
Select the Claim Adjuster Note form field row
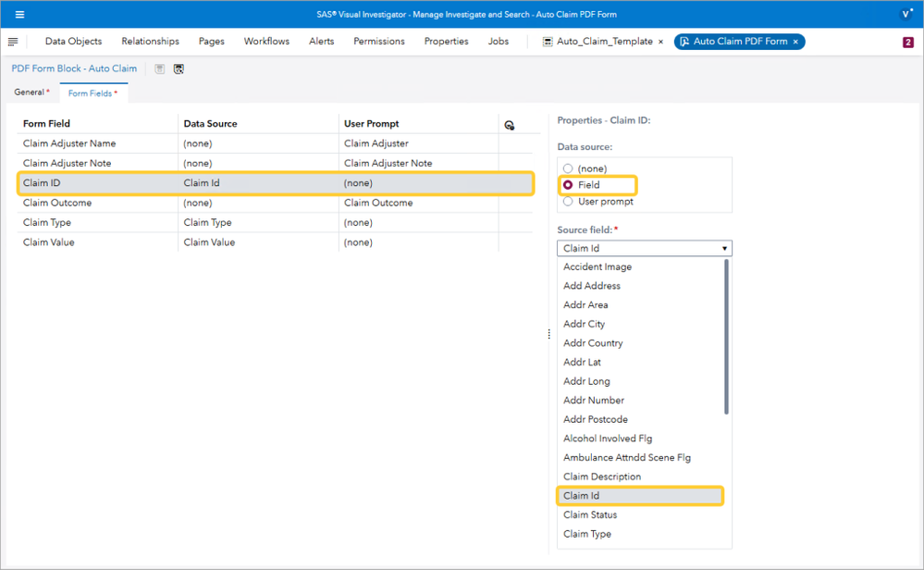275,163
